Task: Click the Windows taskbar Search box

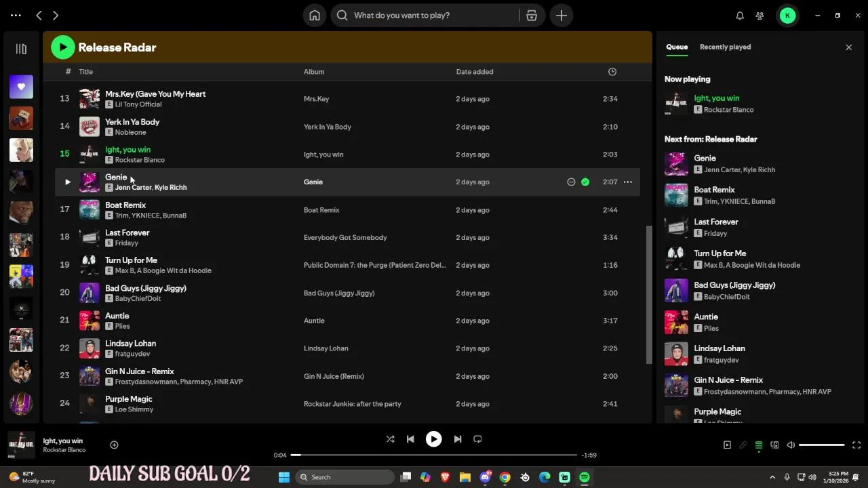Action: (345, 477)
